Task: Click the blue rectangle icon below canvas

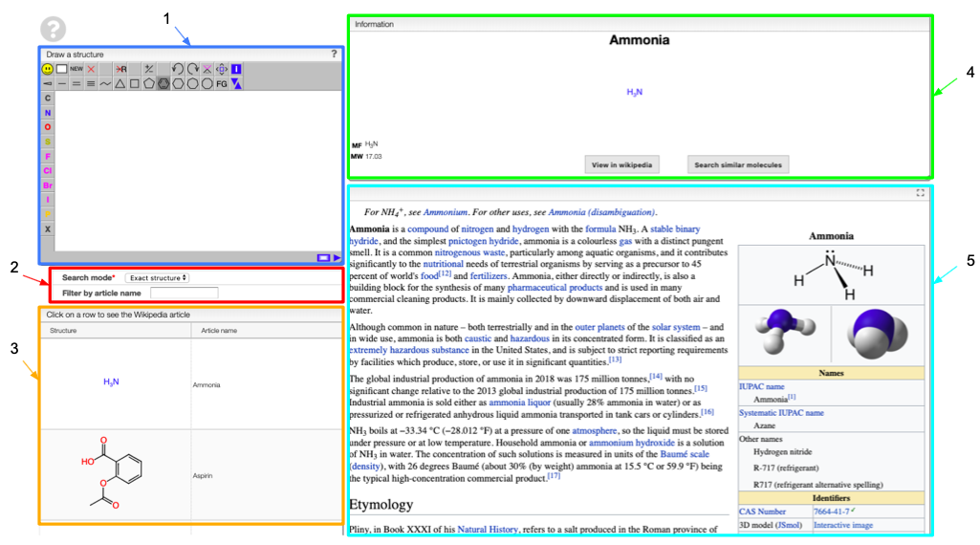Action: pos(323,257)
